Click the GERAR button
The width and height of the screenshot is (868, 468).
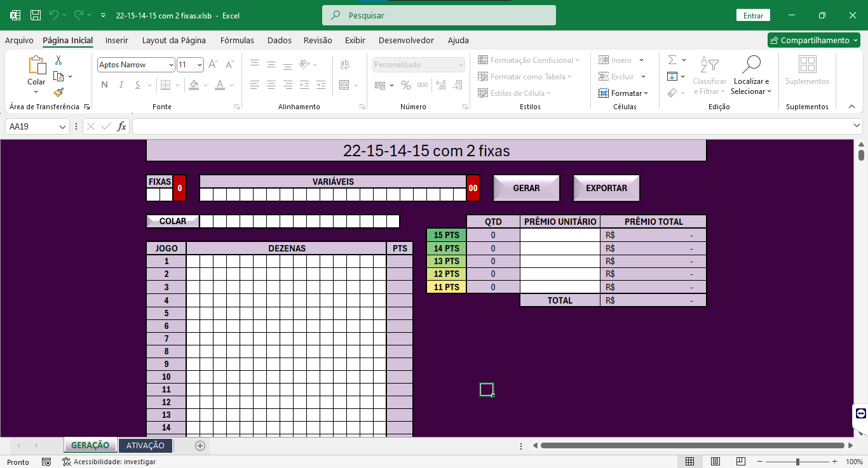pyautogui.click(x=527, y=188)
